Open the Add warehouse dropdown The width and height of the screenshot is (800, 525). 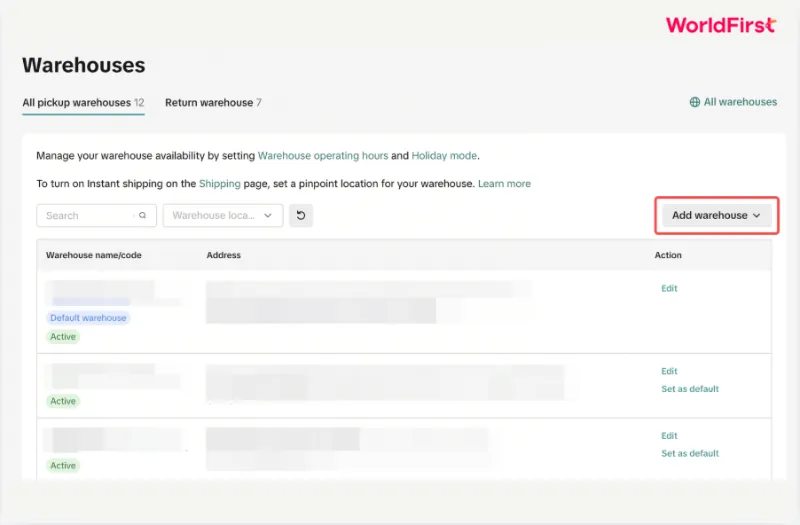coord(716,215)
